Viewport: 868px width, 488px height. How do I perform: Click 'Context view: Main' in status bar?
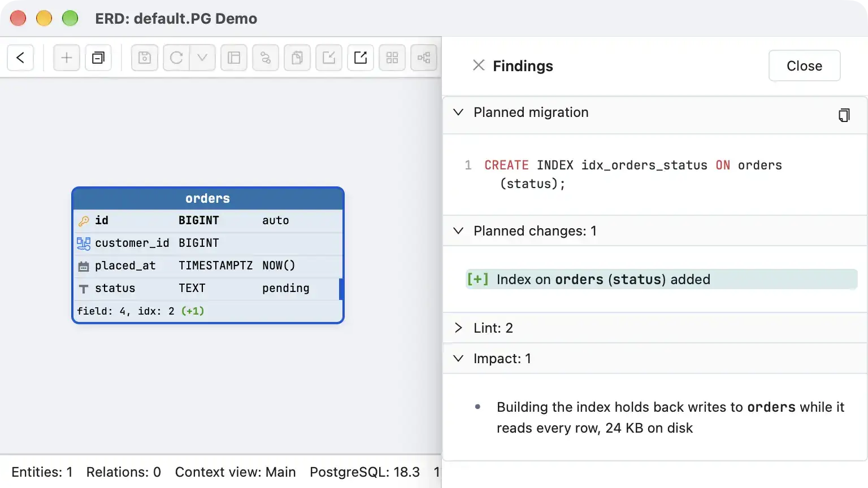(236, 472)
